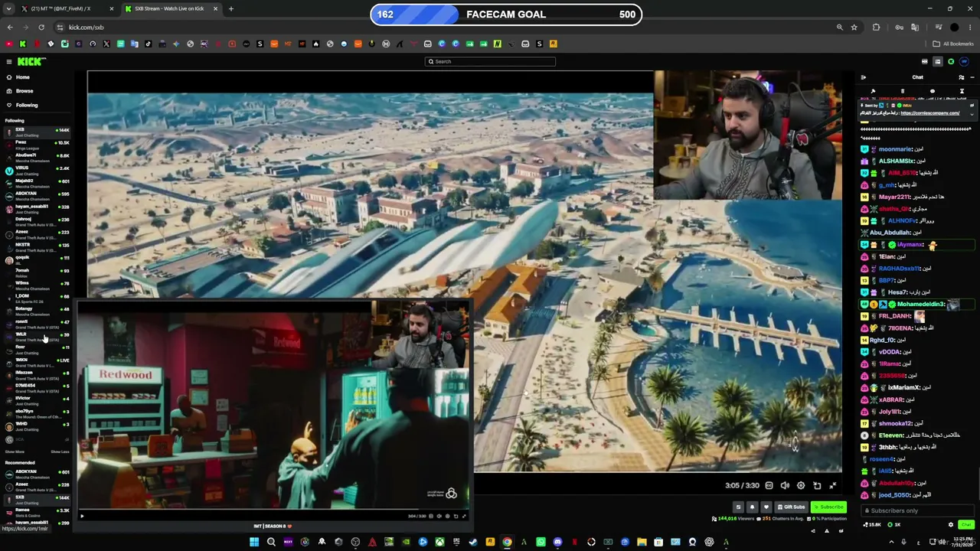Click the share icon below Subscribe
This screenshot has height=551, width=980.
click(813, 530)
